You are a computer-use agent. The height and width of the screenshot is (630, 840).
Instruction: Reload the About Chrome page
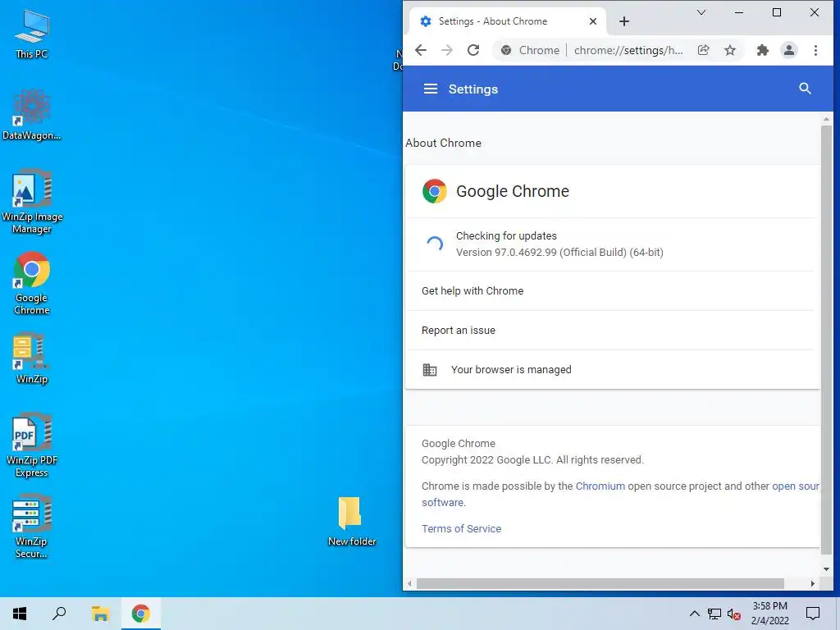[473, 50]
